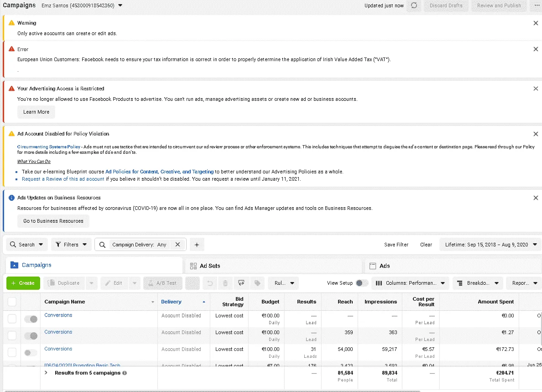
Task: Open the Columns: Performance dropdown
Action: click(x=410, y=283)
